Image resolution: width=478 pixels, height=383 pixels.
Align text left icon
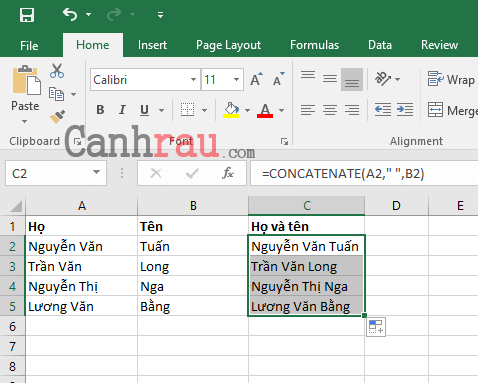pos(308,110)
